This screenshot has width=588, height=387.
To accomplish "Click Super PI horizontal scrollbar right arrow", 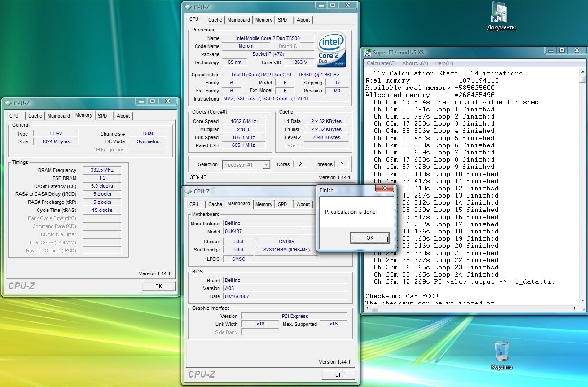I will [575, 308].
